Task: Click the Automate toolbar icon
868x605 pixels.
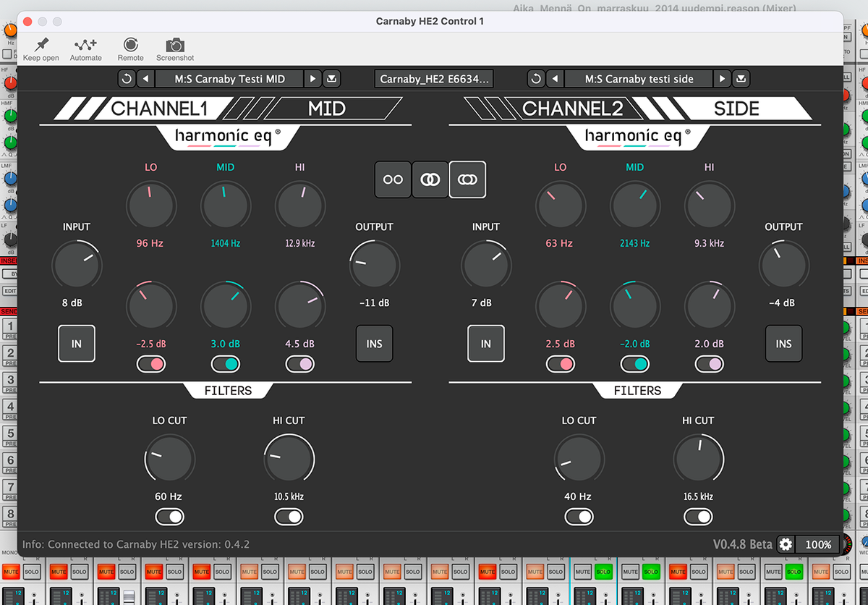Action: [85, 45]
